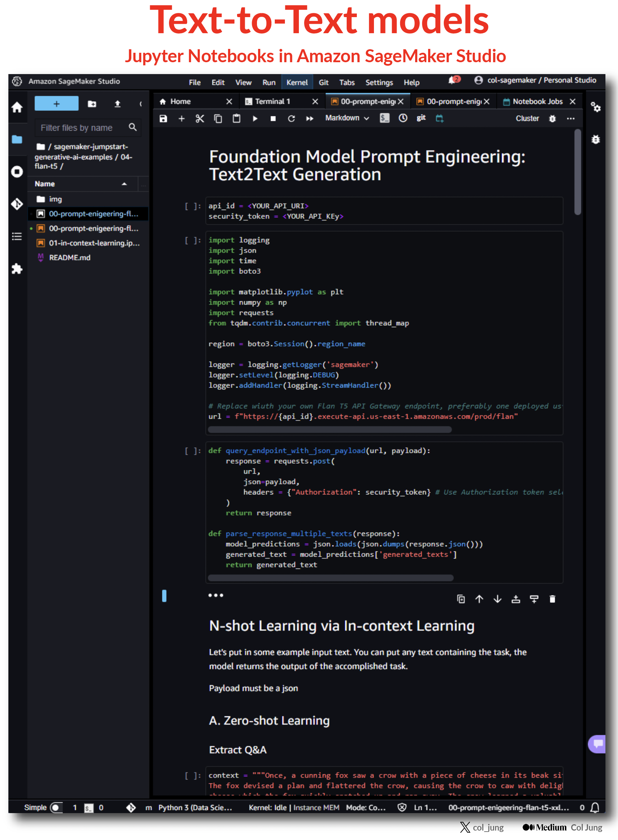Click the Cluster button
The width and height of the screenshot is (618, 840).
(527, 119)
